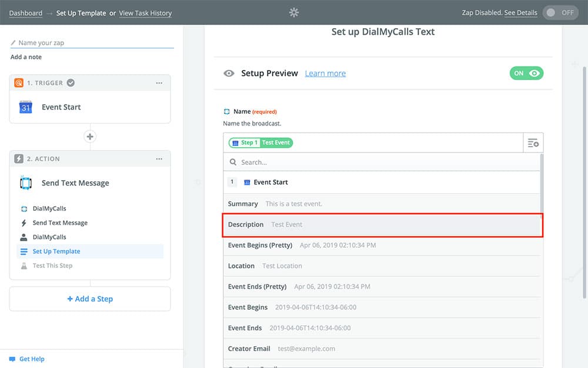
Task: Click the Add a Step button
Action: (90, 299)
